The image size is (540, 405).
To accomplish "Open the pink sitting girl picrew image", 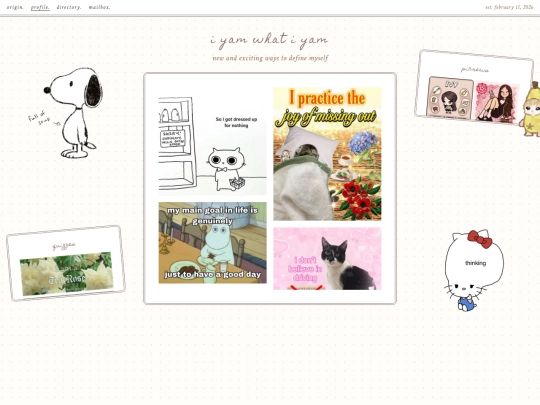I will coord(496,102).
